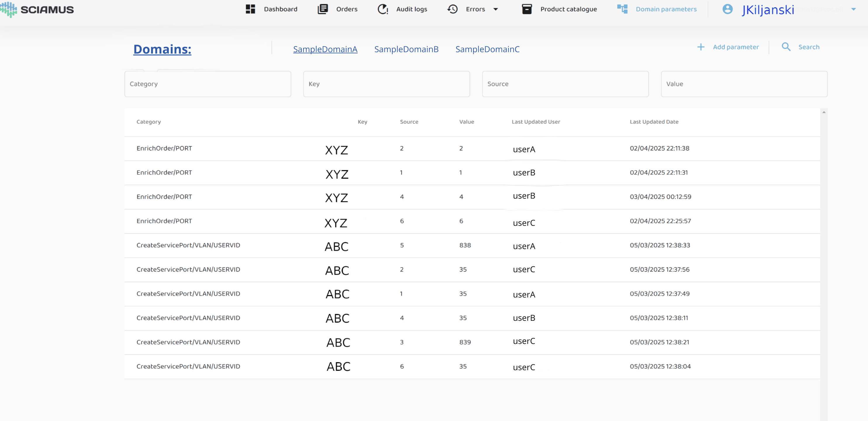
Task: Click the Add parameter button
Action: 736,47
